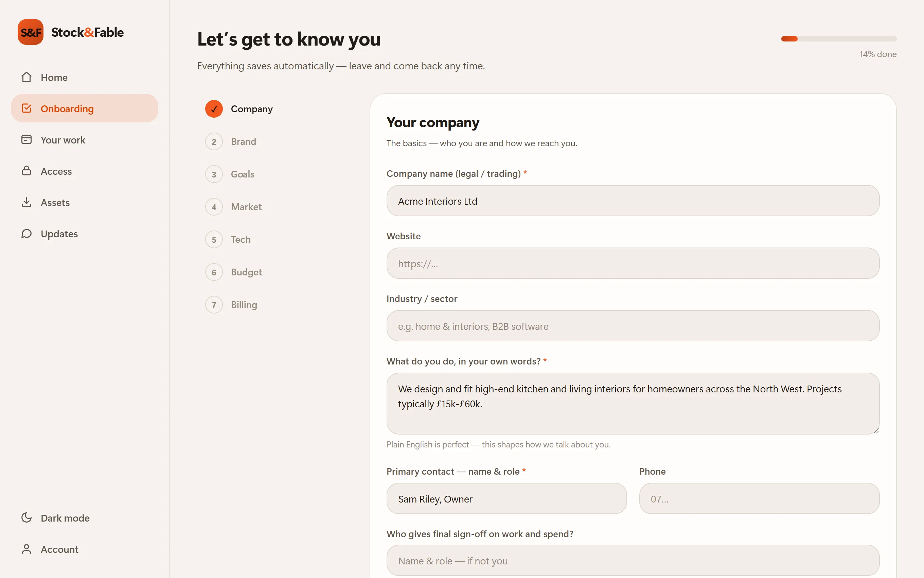The height and width of the screenshot is (578, 924).
Task: Open the Updates section
Action: pyautogui.click(x=84, y=234)
